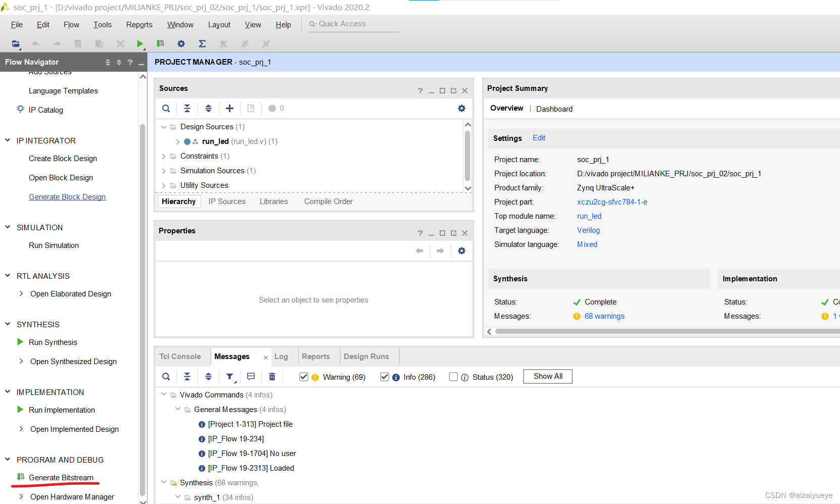Click Edit link beside Settings
840x504 pixels.
click(539, 138)
